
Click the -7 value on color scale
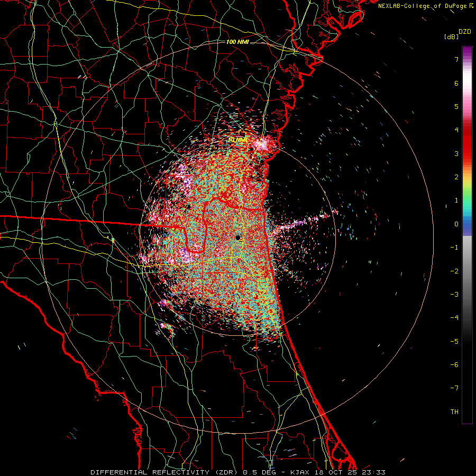pyautogui.click(x=454, y=388)
